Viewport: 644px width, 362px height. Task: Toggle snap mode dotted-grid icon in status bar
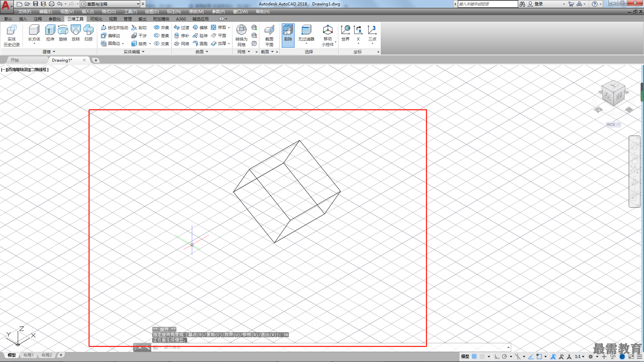(482, 356)
